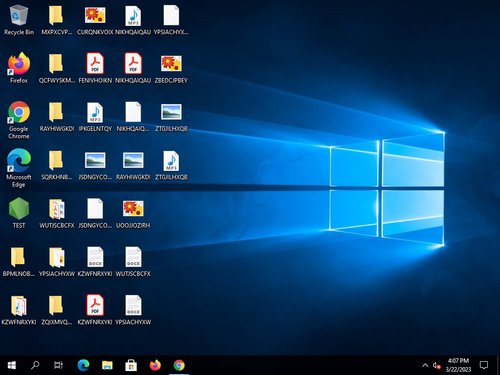500x375 pixels.
Task: Select the YPSIACHYX... blank file
Action: tap(171, 20)
